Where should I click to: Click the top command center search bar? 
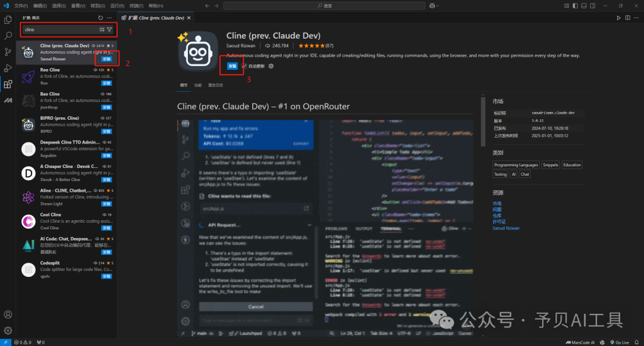pos(324,6)
